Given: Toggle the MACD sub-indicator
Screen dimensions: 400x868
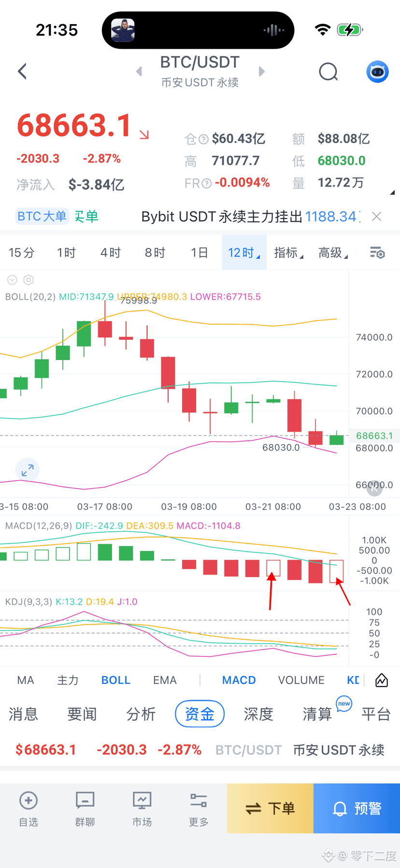Looking at the screenshot, I should tap(239, 680).
